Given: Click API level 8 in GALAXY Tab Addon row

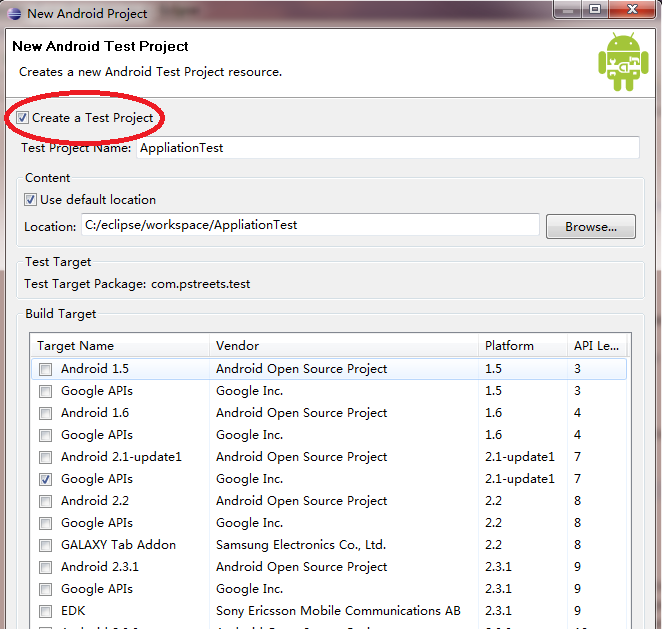Looking at the screenshot, I should (x=577, y=545).
